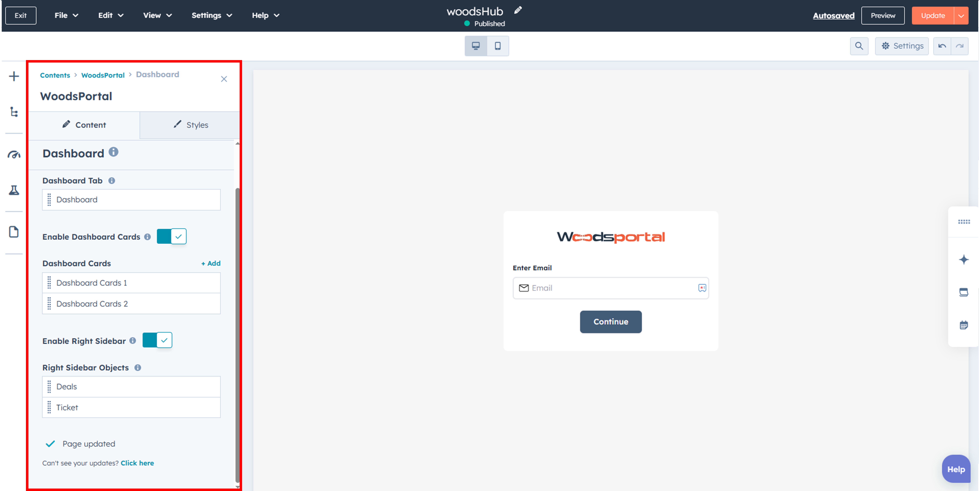
Task: Click the drag handle of Dashboard tab row
Action: (x=49, y=200)
